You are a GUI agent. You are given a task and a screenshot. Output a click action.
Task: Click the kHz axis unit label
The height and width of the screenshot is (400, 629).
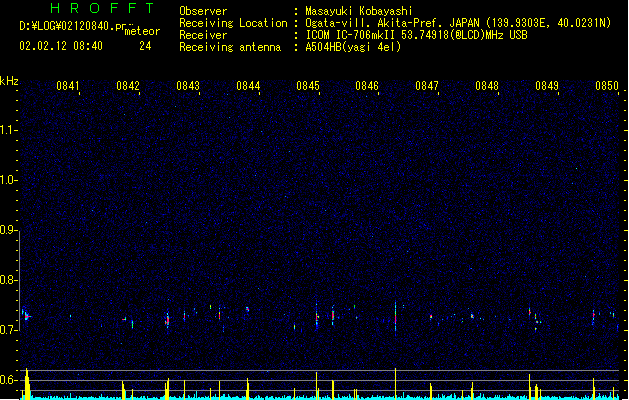pos(9,81)
